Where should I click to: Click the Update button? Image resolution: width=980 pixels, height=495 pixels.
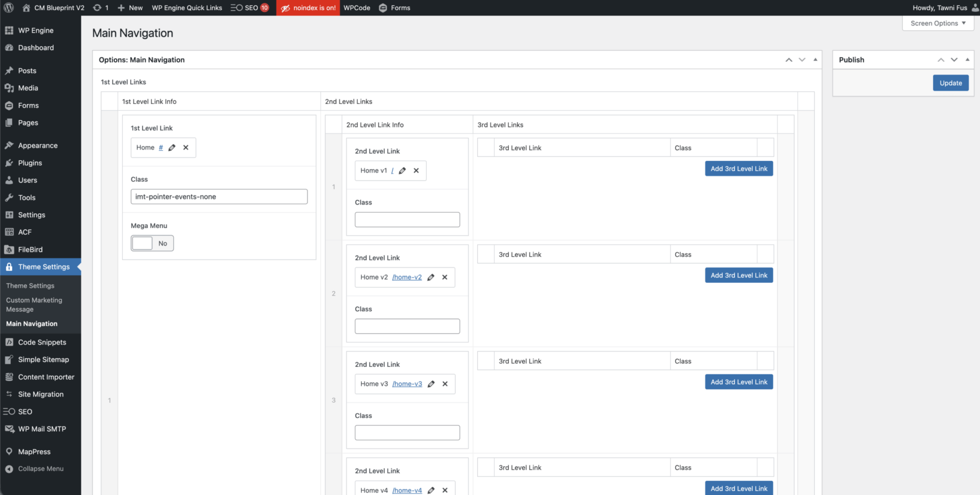(950, 83)
